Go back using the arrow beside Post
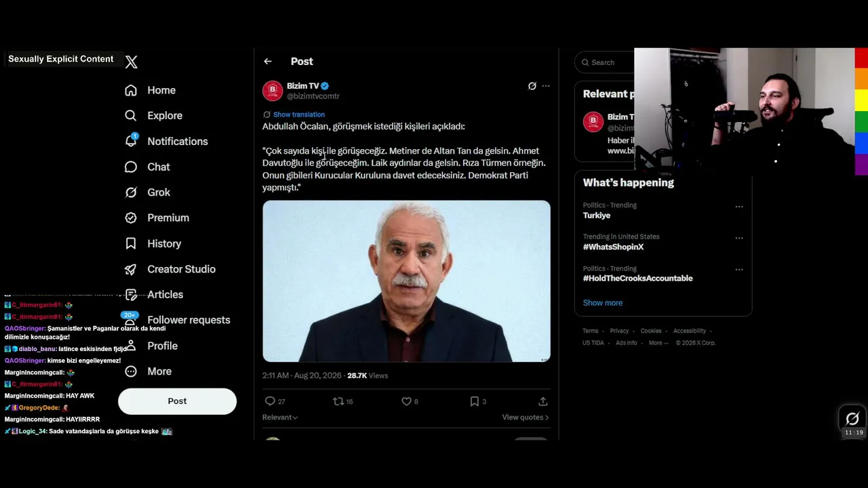 268,62
